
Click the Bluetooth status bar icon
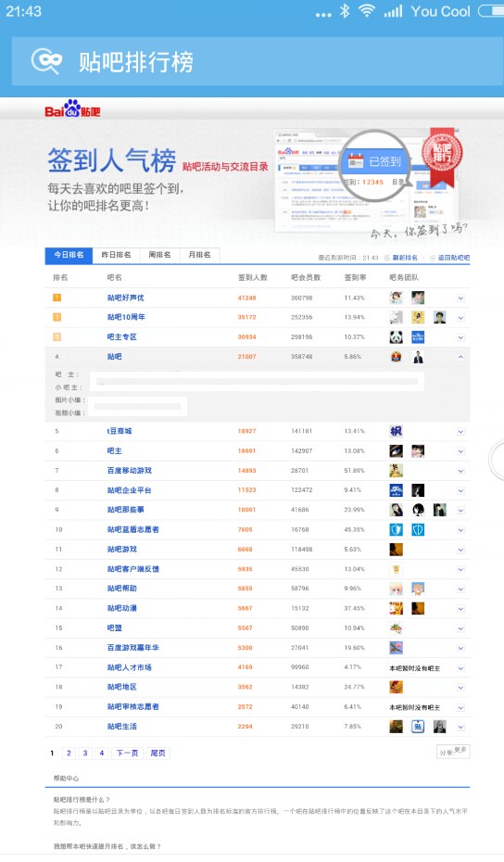pyautogui.click(x=345, y=11)
